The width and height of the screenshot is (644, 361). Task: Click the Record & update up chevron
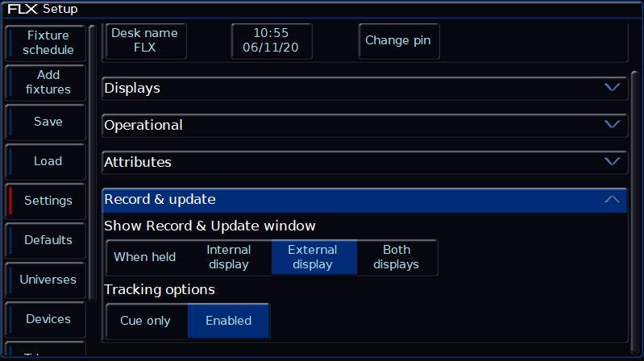[x=612, y=199]
